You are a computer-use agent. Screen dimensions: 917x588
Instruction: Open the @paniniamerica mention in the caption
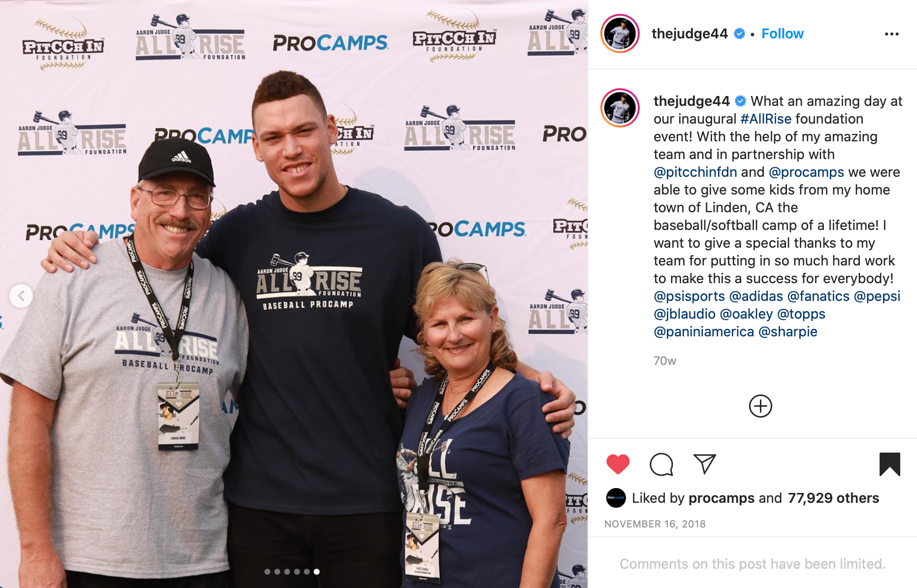click(x=703, y=331)
